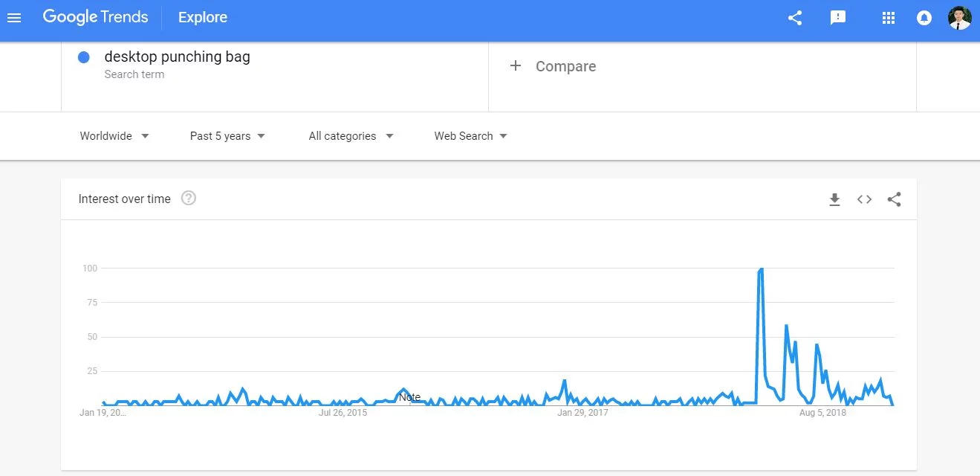Open the Past 5 years dropdown
Screen dimensions: 980x476
[x=227, y=136]
